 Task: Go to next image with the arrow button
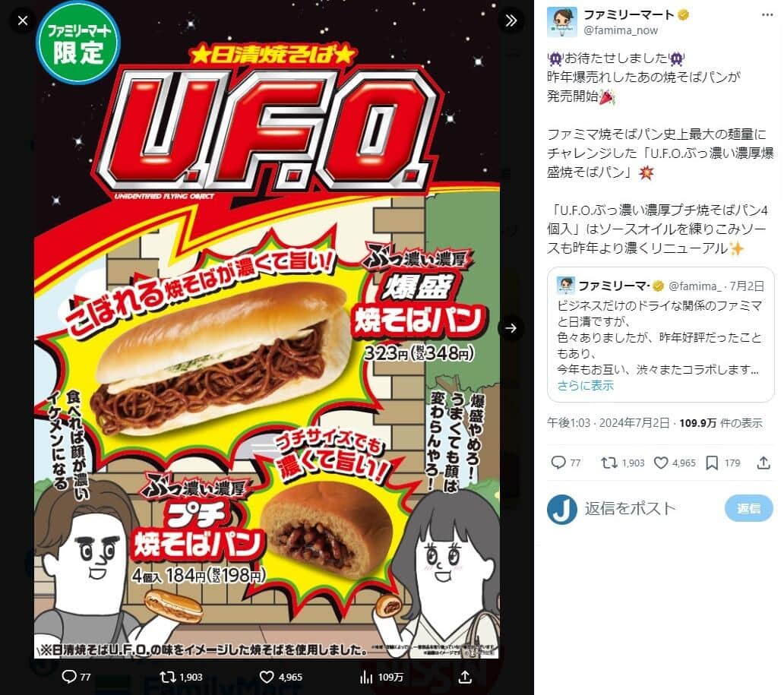(511, 328)
